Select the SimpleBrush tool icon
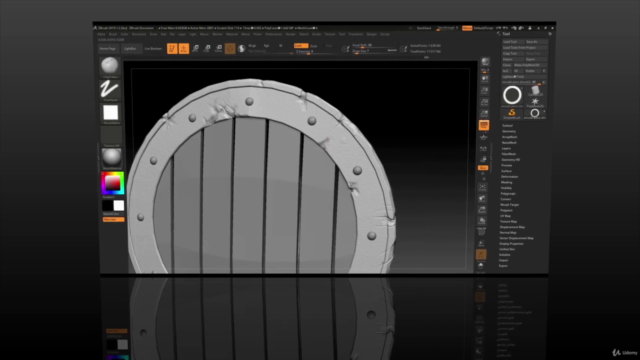640x360 pixels. point(512,113)
